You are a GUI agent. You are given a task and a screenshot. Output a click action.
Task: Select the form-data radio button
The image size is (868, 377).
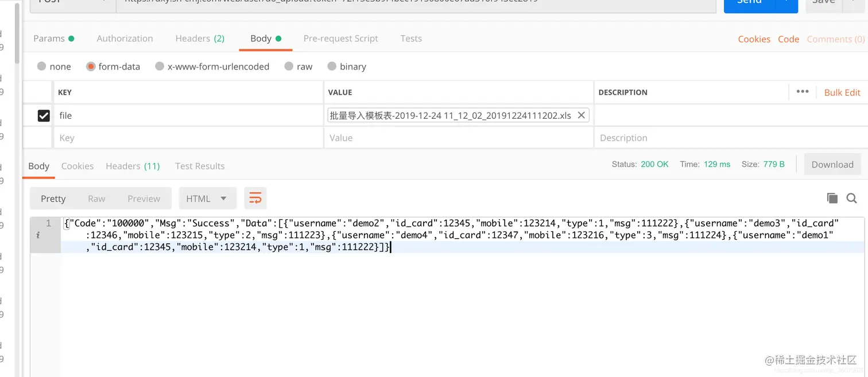[x=91, y=67]
